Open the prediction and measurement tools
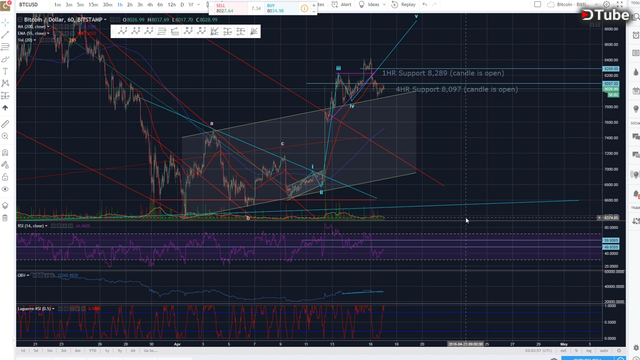The height and width of the screenshot is (360, 640). 5,96
